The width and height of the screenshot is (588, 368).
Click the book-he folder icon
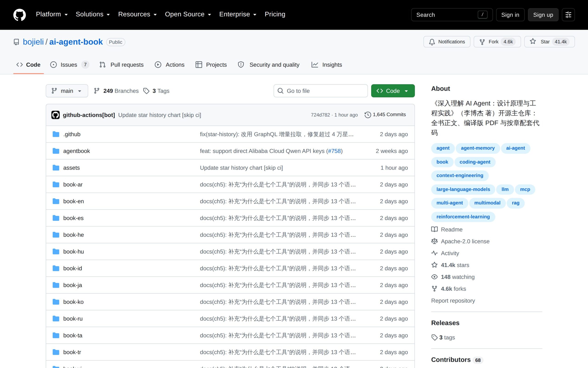56,235
